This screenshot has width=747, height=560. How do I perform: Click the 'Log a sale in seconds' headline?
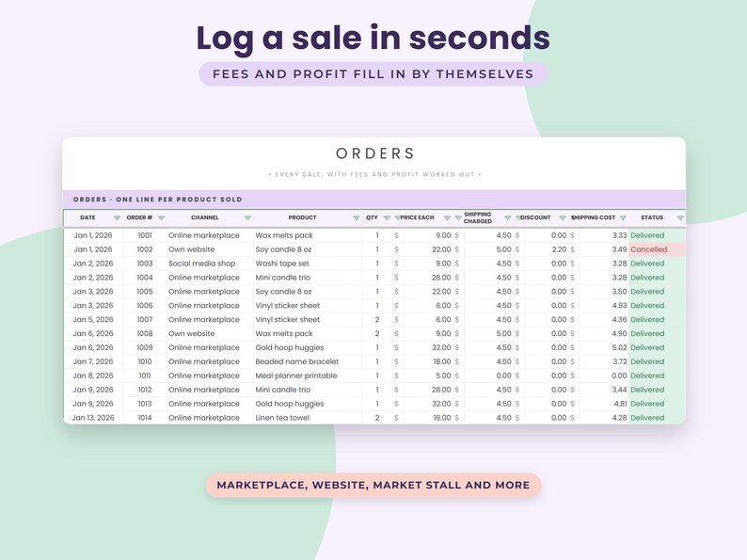(373, 39)
